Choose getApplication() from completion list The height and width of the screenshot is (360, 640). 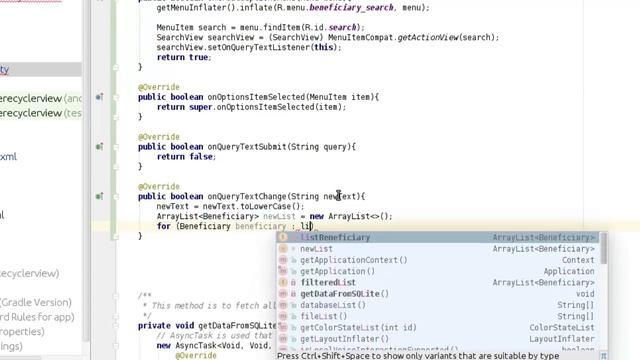point(438,271)
